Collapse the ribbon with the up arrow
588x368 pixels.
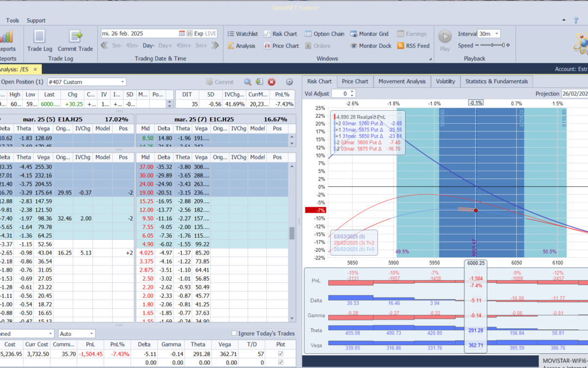(x=563, y=20)
